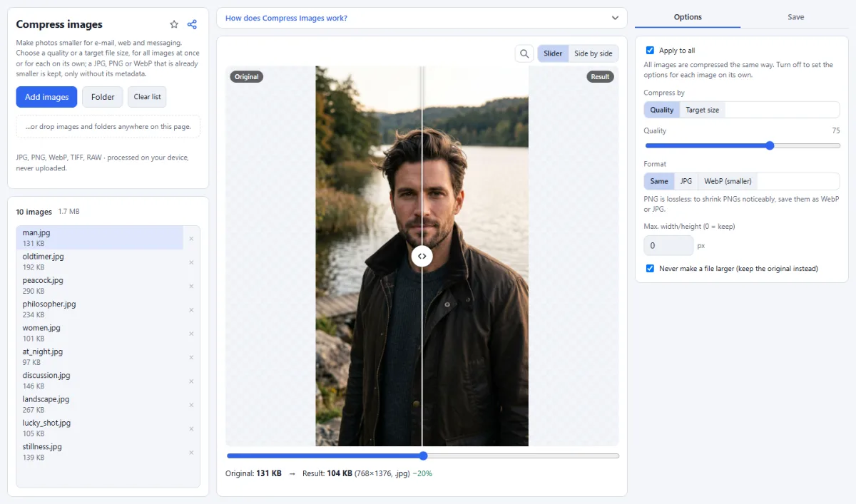The image size is (856, 504).
Task: Remove stillness.jpg from the list
Action: click(191, 453)
